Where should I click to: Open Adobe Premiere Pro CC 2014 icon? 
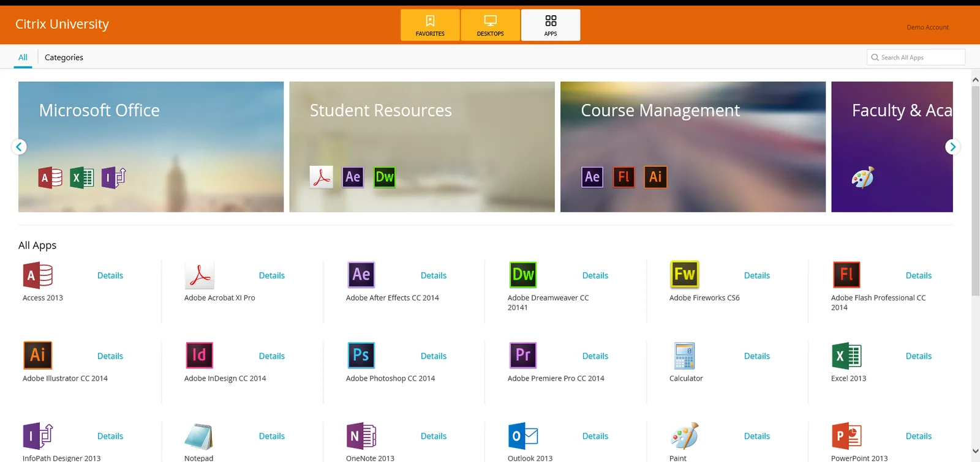(523, 356)
